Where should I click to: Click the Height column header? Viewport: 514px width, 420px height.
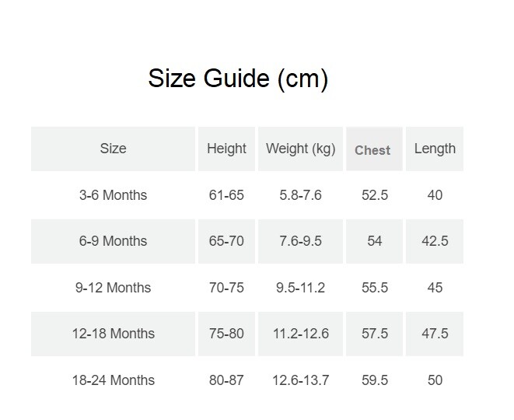(x=226, y=149)
